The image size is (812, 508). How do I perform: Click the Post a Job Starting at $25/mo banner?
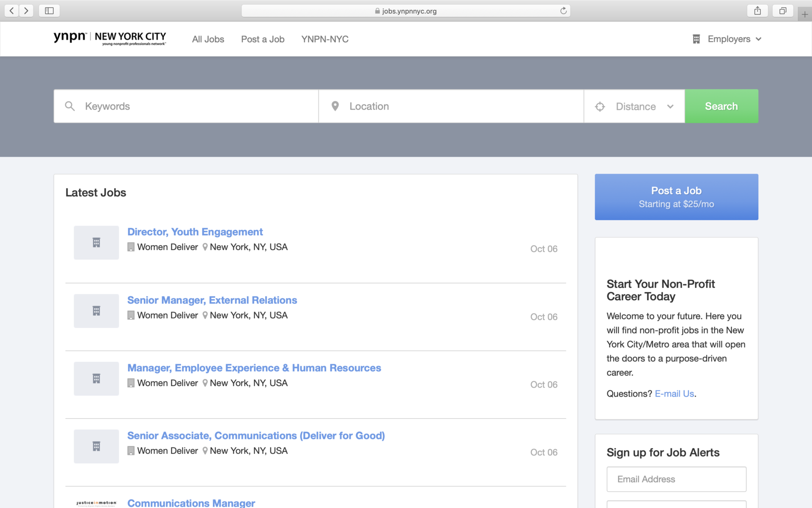coord(676,197)
